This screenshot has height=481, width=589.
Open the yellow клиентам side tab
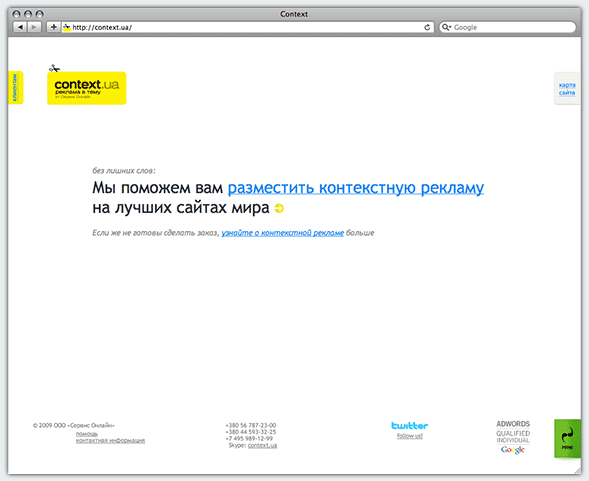(x=15, y=88)
